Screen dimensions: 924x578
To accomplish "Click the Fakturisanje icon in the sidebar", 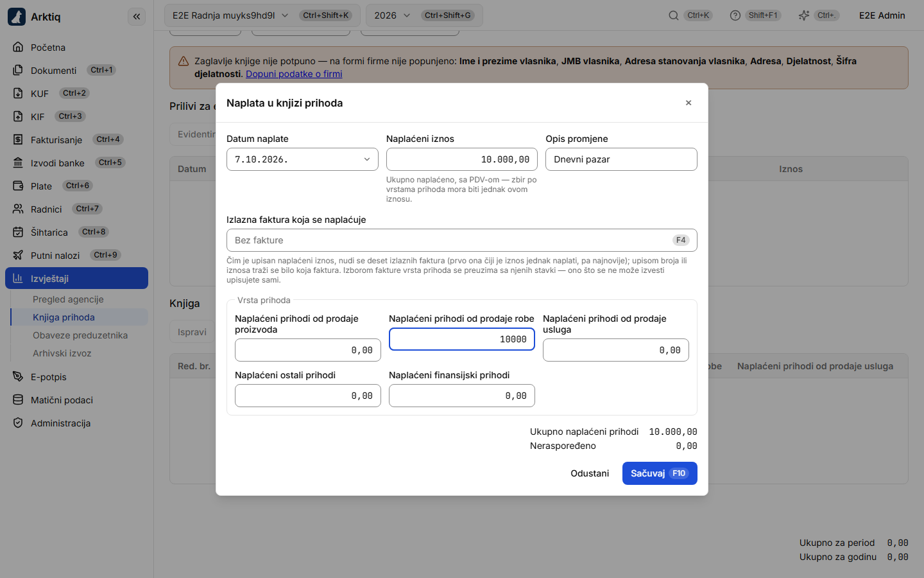I will click(x=18, y=140).
